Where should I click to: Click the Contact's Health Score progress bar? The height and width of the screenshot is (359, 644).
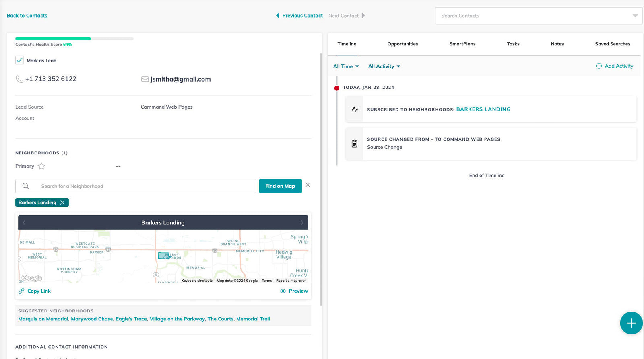tap(74, 39)
